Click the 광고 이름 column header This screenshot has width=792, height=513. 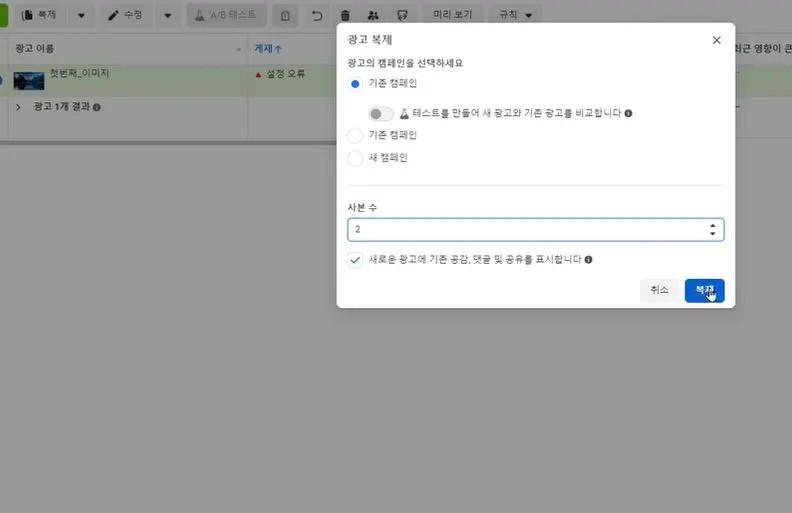click(35, 48)
